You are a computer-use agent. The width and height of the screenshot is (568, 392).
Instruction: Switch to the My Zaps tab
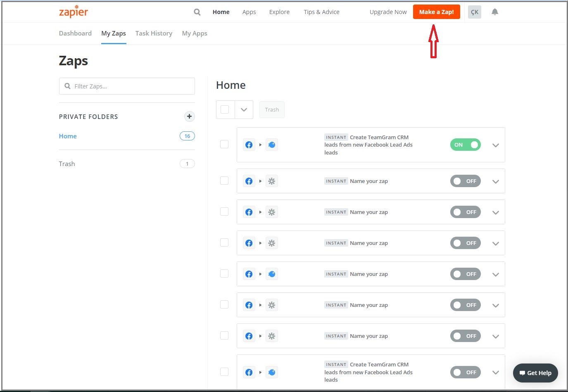click(114, 33)
